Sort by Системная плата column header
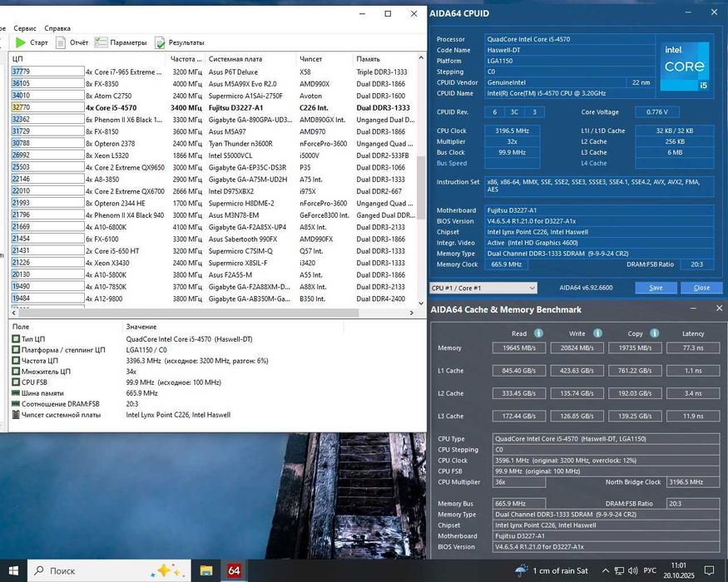Viewport: 728px width, 582px height. [x=250, y=59]
